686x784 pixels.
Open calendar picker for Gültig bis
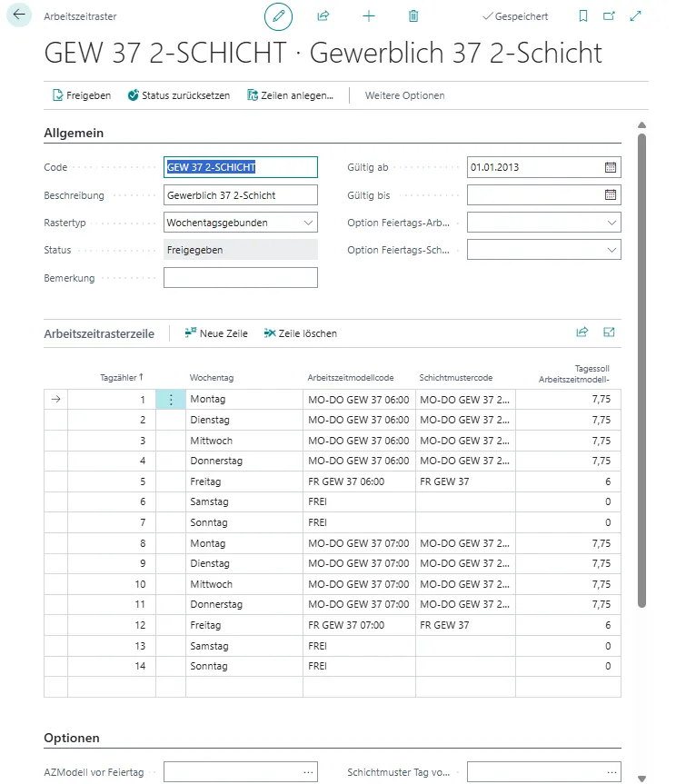pos(611,195)
